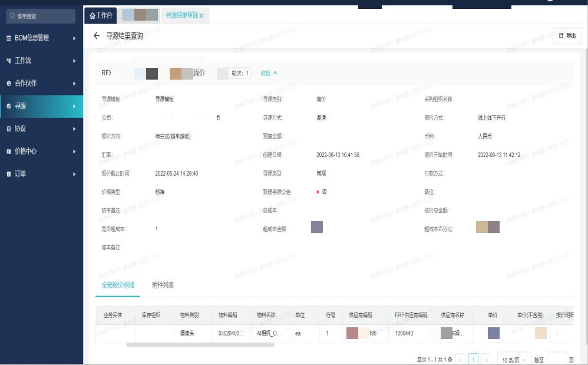Go back using the left arrow beside 寻源结果查询
The image size is (588, 365).
97,37
